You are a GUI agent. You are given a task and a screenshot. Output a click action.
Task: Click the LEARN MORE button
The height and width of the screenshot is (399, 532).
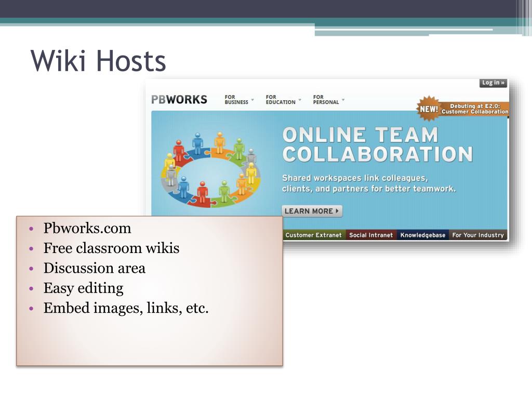tap(312, 211)
